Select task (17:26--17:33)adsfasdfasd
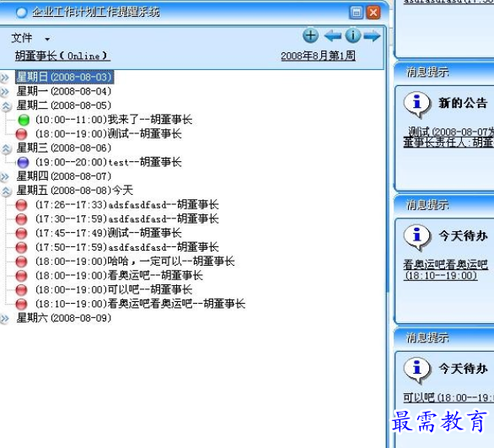 [x=126, y=205]
